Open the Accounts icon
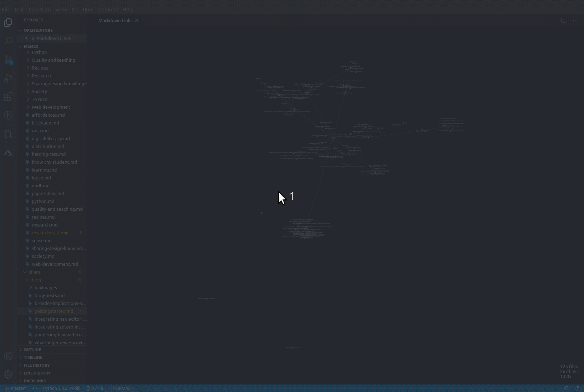This screenshot has width=584, height=392. pos(8,356)
